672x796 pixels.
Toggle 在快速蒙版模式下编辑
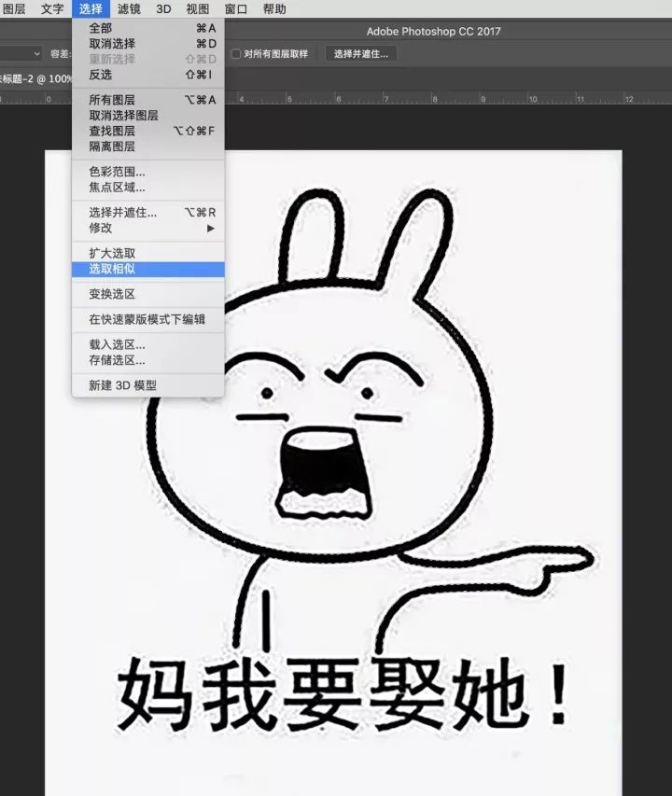point(147,319)
